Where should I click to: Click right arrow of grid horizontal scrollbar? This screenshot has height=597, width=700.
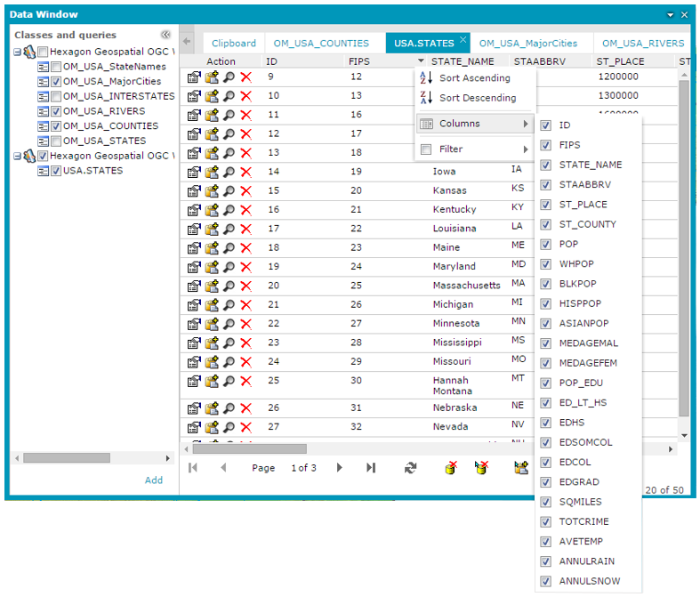point(671,448)
